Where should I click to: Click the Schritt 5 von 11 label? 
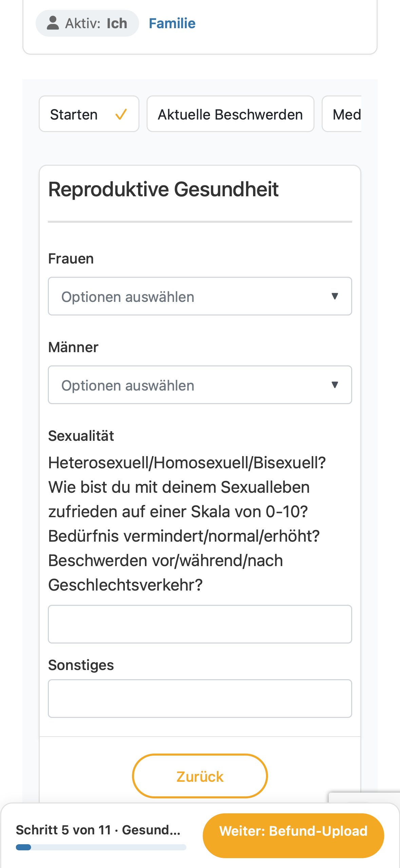(x=63, y=830)
